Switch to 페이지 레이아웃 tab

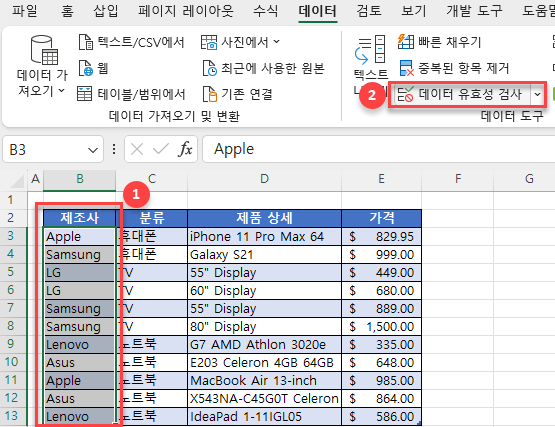185,10
